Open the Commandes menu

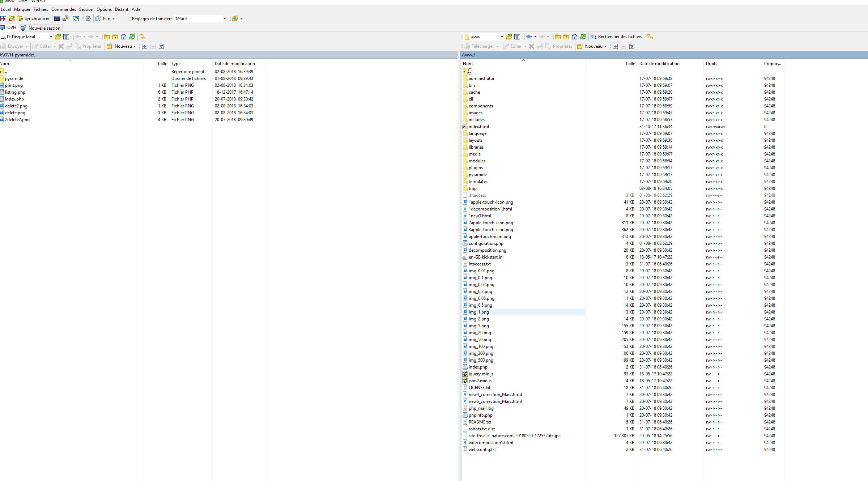tap(64, 9)
